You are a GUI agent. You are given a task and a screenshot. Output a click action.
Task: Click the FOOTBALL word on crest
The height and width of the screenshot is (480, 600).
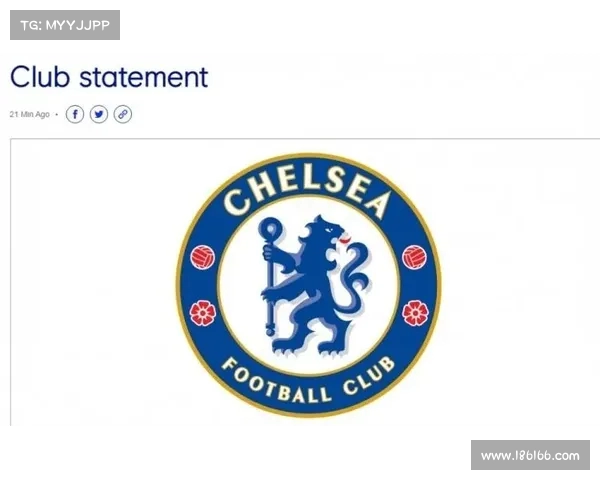point(276,383)
